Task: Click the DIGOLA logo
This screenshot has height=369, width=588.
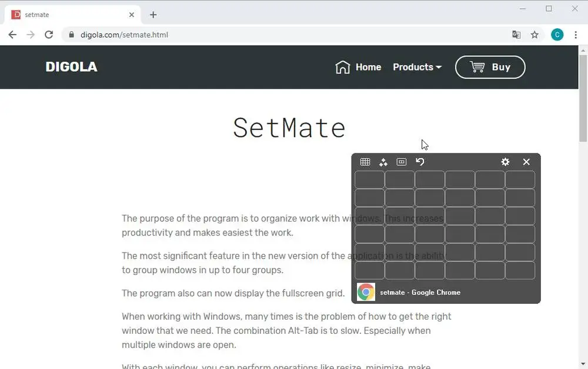Action: tap(71, 67)
